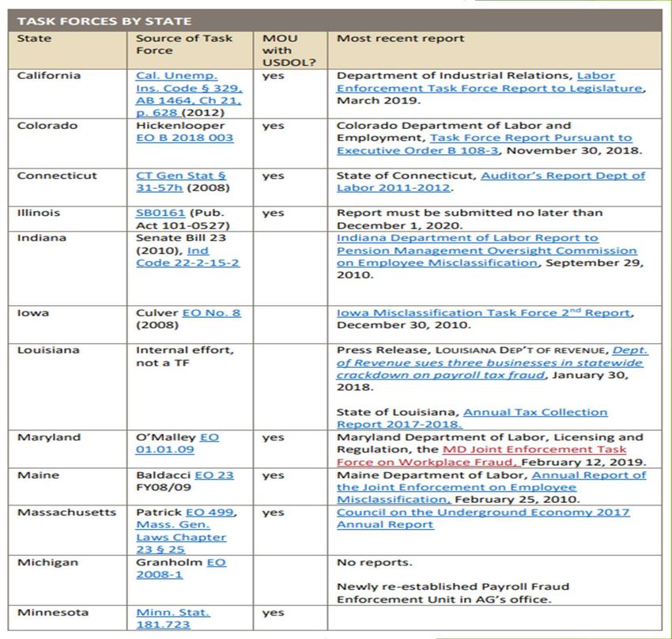Click the Maryland state cell
The height and width of the screenshot is (639, 672).
[x=67, y=449]
